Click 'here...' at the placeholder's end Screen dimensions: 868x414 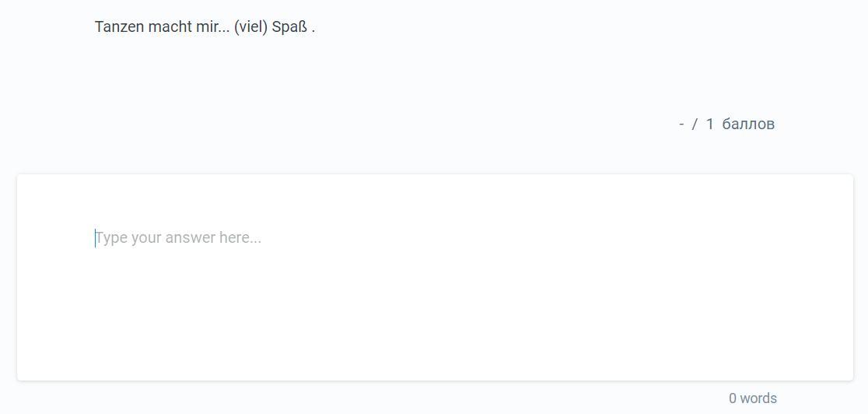pyautogui.click(x=240, y=237)
